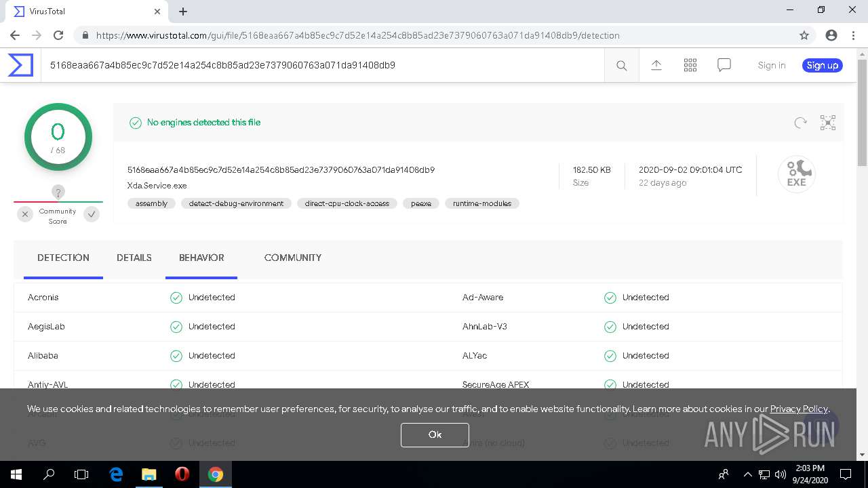Click the reanalyze refresh icon

click(x=801, y=123)
